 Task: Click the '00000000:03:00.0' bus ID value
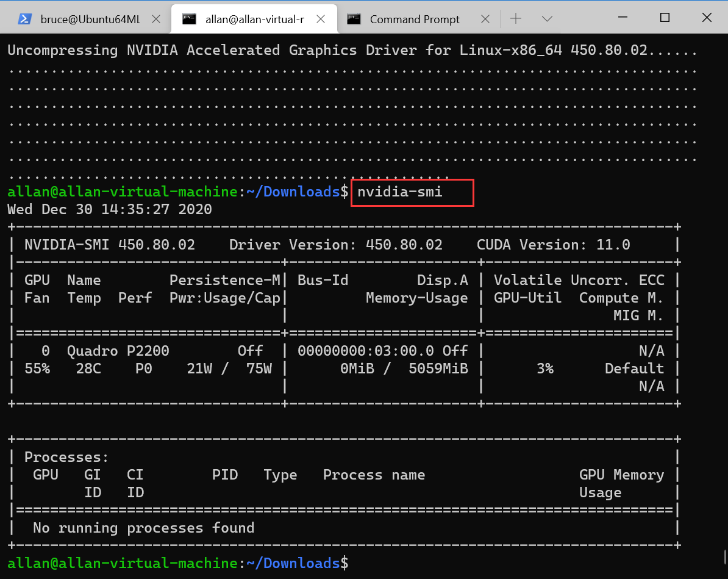coord(366,351)
